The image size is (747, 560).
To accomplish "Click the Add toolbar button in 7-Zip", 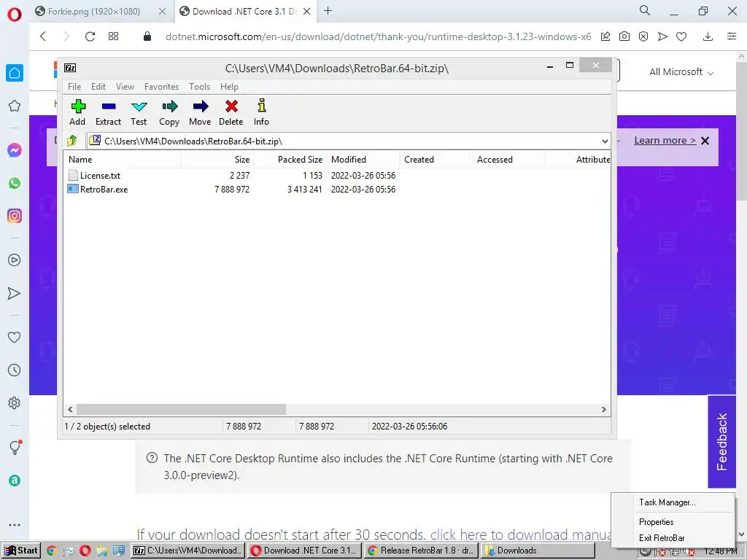I will 77,112.
